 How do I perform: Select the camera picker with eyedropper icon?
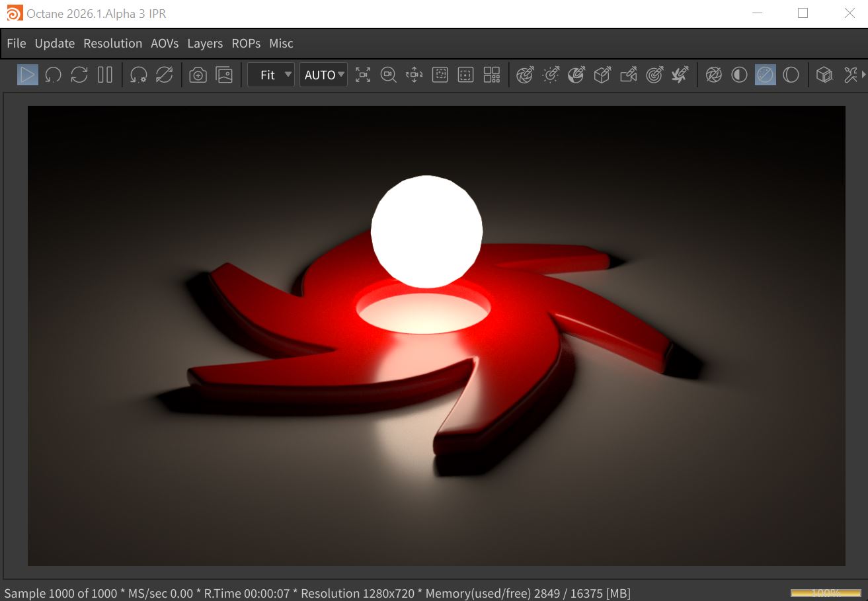pos(628,75)
